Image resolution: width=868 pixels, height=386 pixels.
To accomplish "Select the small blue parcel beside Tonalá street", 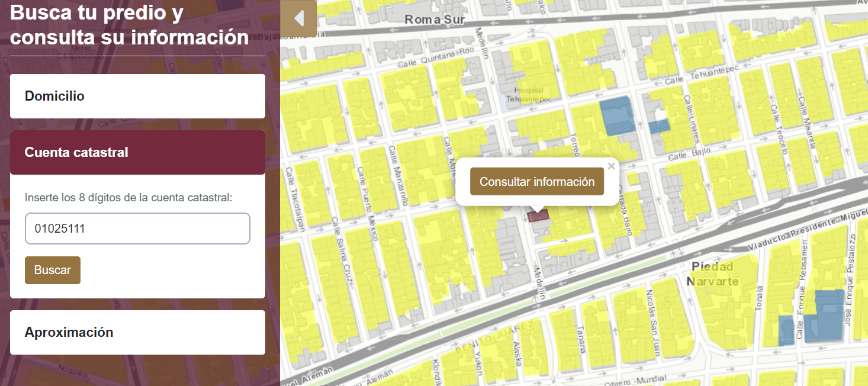I will 786,331.
